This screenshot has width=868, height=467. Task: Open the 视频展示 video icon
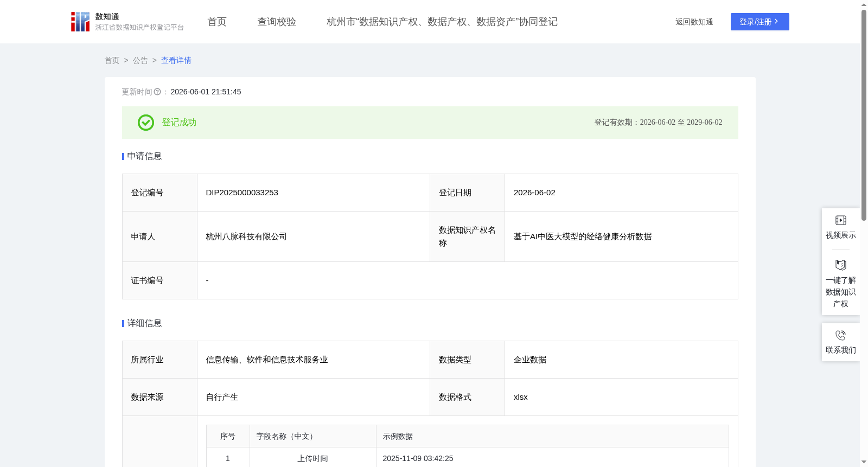pyautogui.click(x=841, y=220)
